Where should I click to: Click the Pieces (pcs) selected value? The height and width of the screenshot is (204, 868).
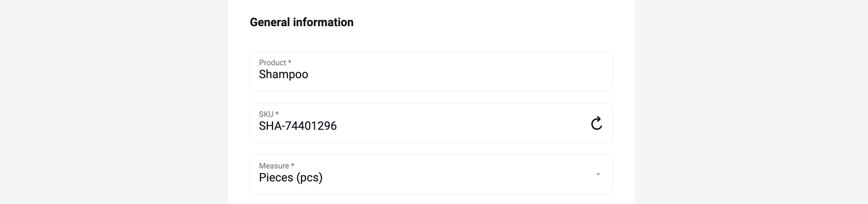(x=291, y=178)
